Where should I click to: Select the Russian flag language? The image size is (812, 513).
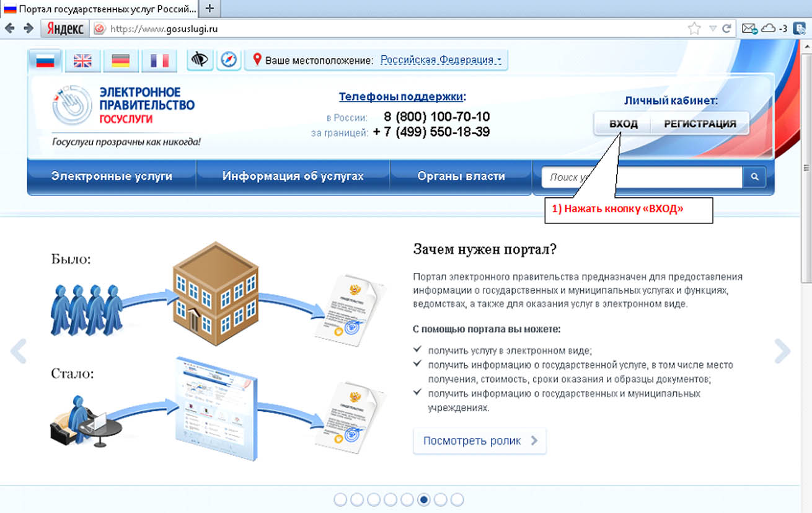pyautogui.click(x=45, y=60)
